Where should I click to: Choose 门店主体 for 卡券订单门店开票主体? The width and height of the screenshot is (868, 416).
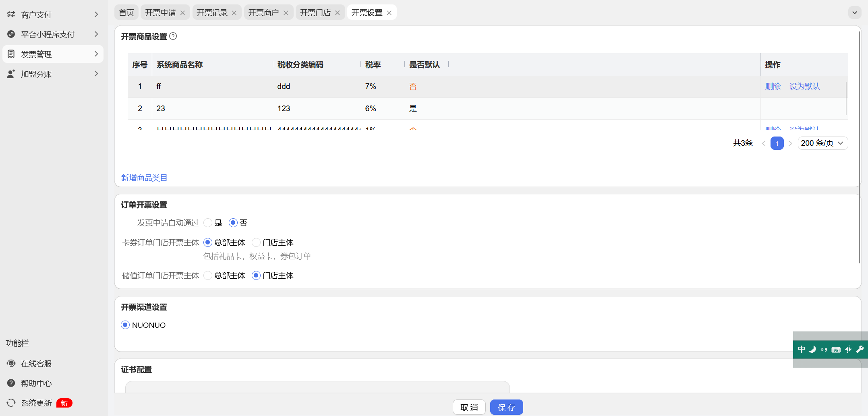click(256, 242)
